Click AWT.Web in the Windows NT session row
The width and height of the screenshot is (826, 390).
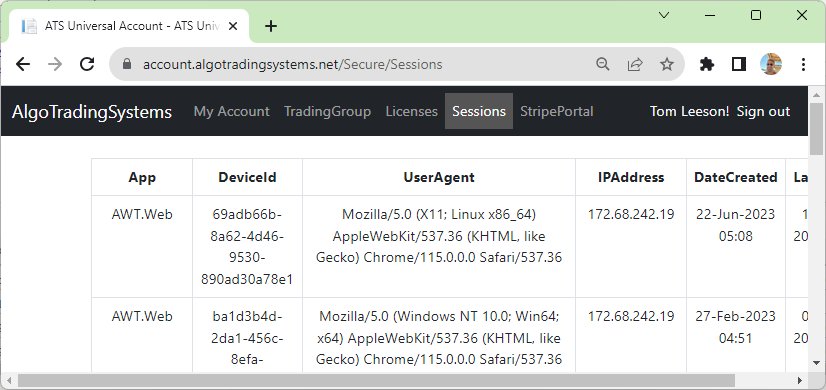(142, 316)
